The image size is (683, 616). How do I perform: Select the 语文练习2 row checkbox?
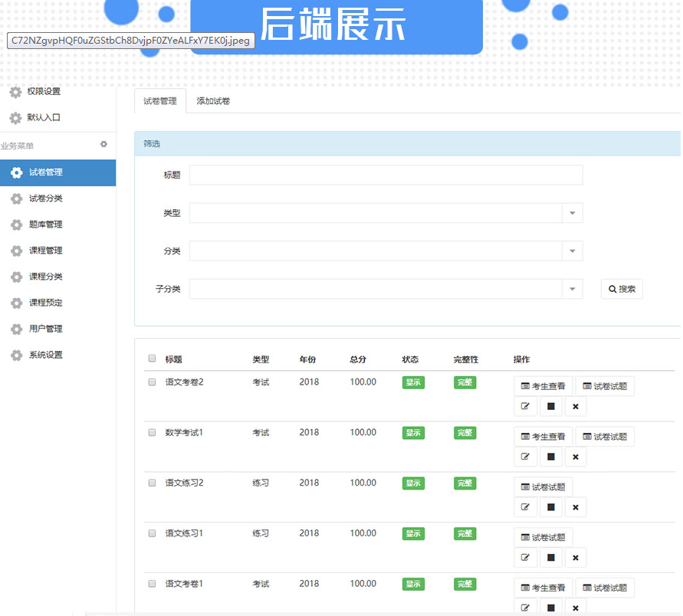point(152,483)
